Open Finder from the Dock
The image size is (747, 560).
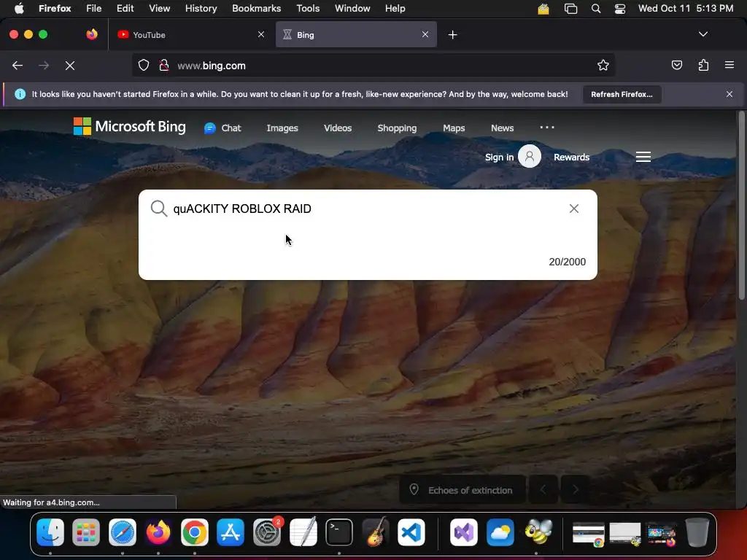50,532
